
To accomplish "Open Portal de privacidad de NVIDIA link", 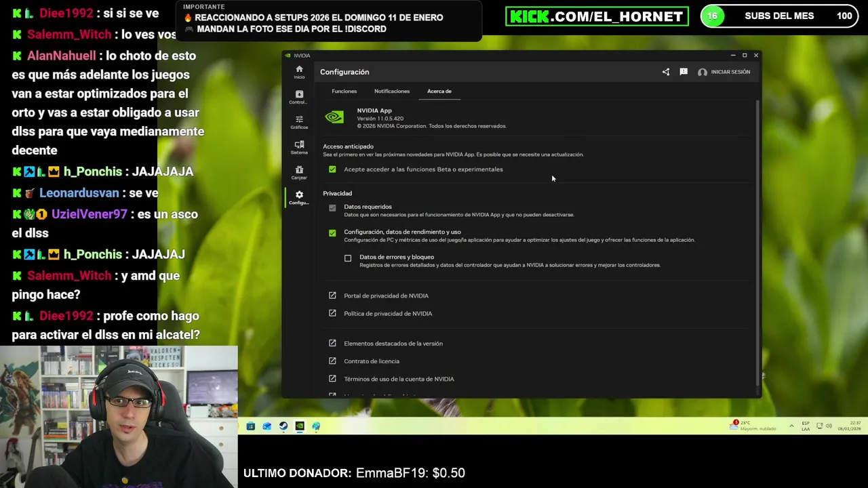I will pyautogui.click(x=386, y=296).
